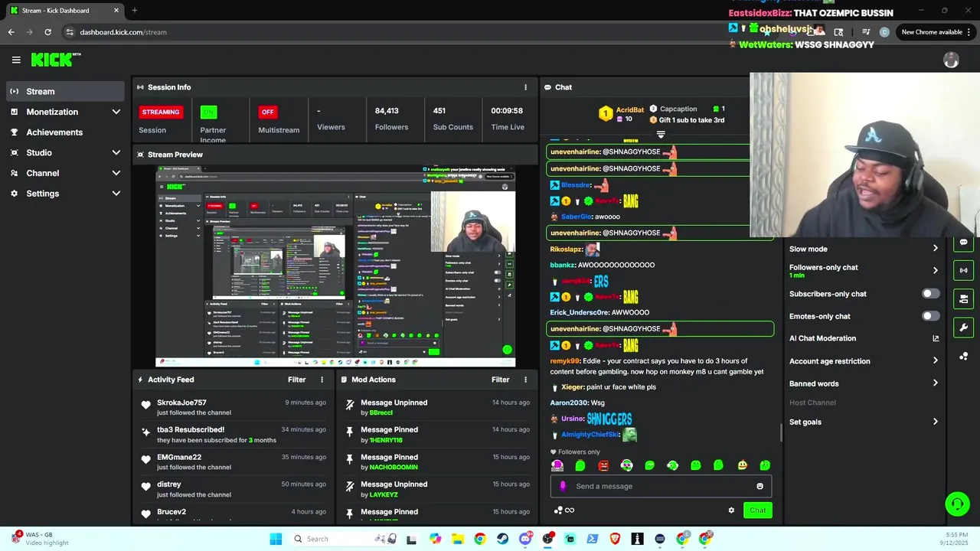Open the chess app on taskbar
Screen dimensions: 980x551
coord(637,539)
